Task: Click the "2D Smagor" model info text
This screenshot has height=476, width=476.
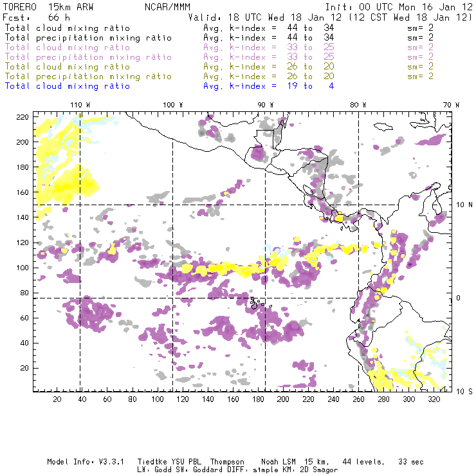Action: pos(319,470)
